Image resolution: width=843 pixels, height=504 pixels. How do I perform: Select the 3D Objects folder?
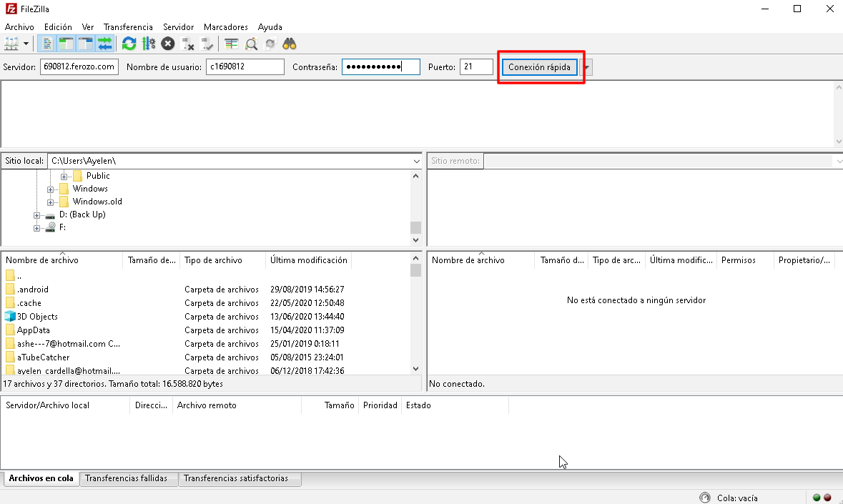point(37,317)
